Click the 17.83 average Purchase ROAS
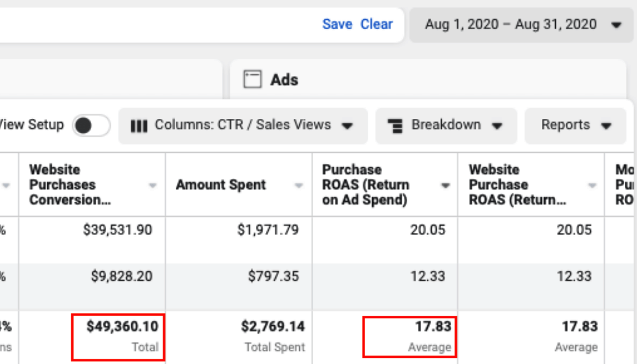Viewport: 637px width, 364px height. point(433,326)
